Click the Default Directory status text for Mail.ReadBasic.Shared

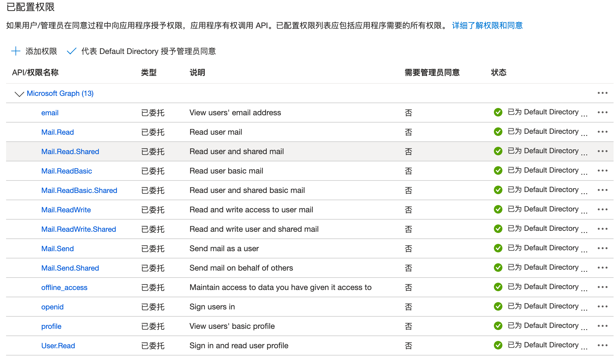pos(548,190)
